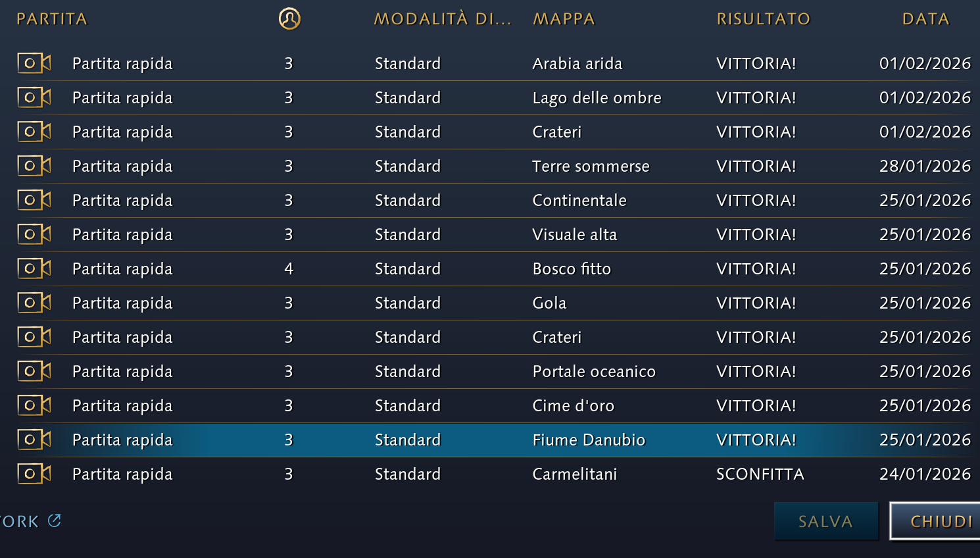Screen dimensions: 980x558
Task: Select the Visuale alta match row
Action: pyautogui.click(x=574, y=234)
